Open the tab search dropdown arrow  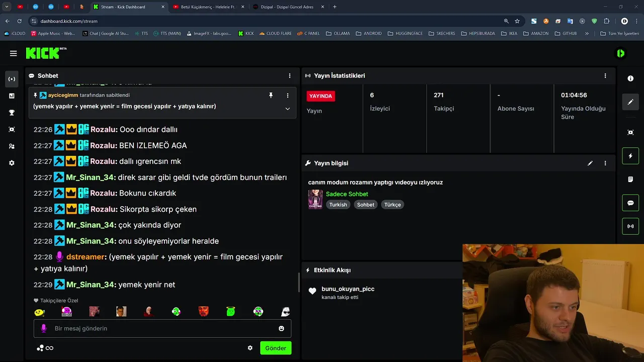(x=7, y=7)
